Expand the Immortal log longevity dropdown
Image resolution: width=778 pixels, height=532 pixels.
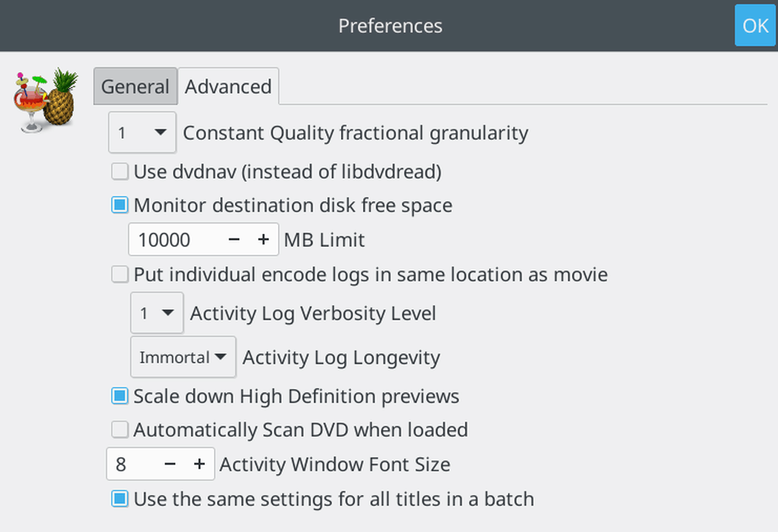(183, 357)
